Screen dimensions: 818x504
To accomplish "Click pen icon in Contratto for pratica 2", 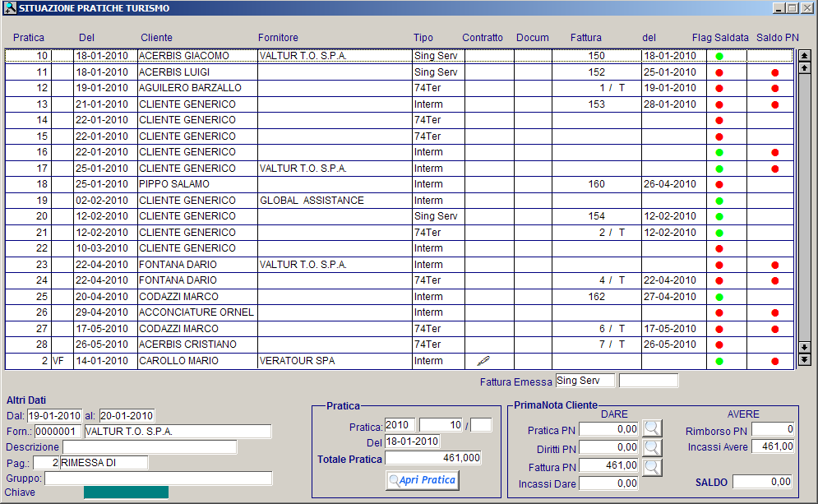I will point(483,360).
